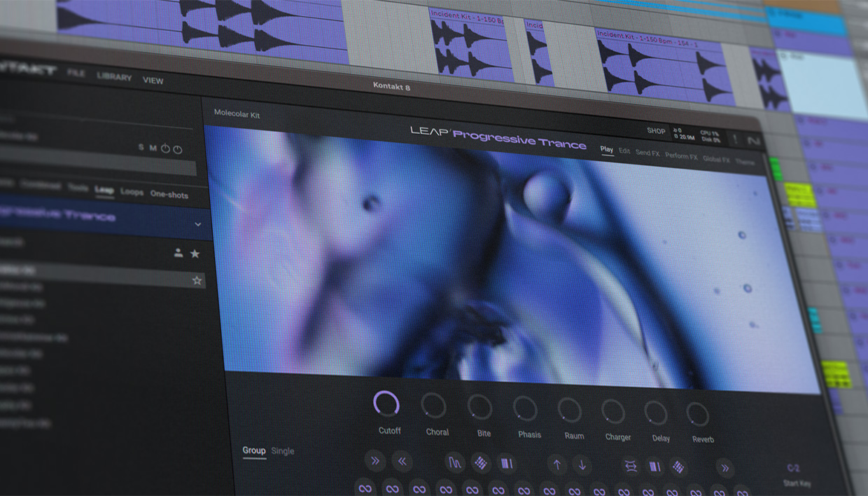Switch to the One-shots tab
This screenshot has height=496, width=868.
coord(169,194)
